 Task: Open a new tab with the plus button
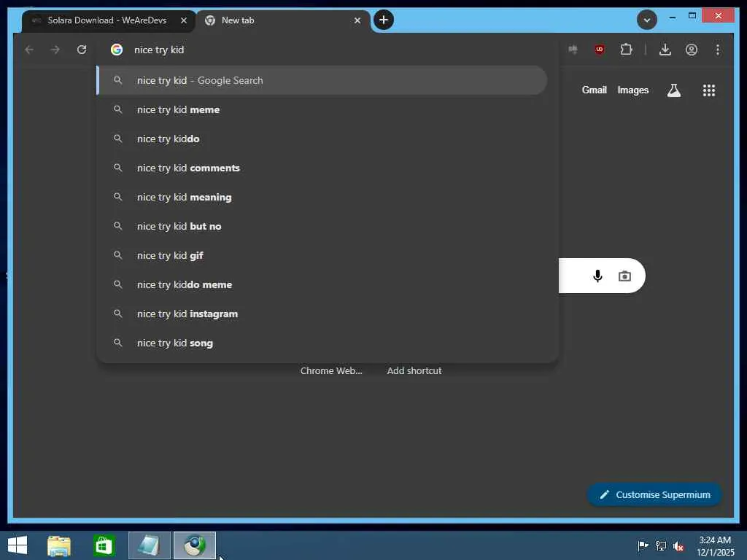coord(384,20)
